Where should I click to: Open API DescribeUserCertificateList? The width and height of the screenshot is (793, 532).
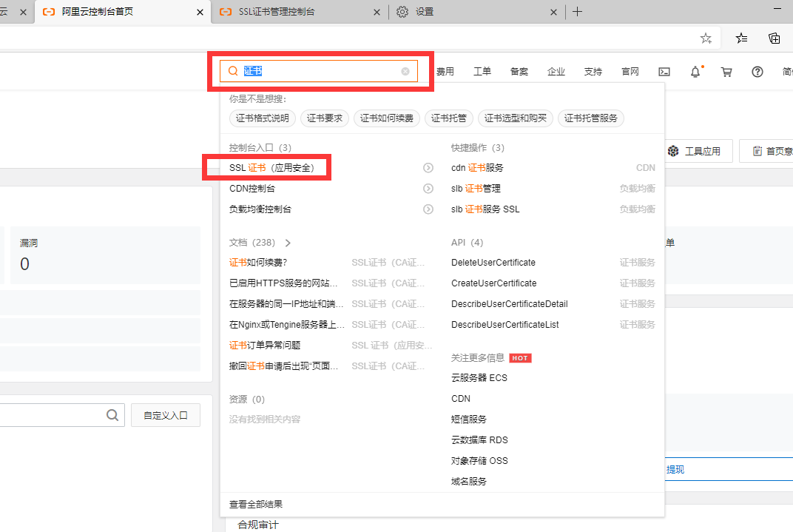pos(505,325)
